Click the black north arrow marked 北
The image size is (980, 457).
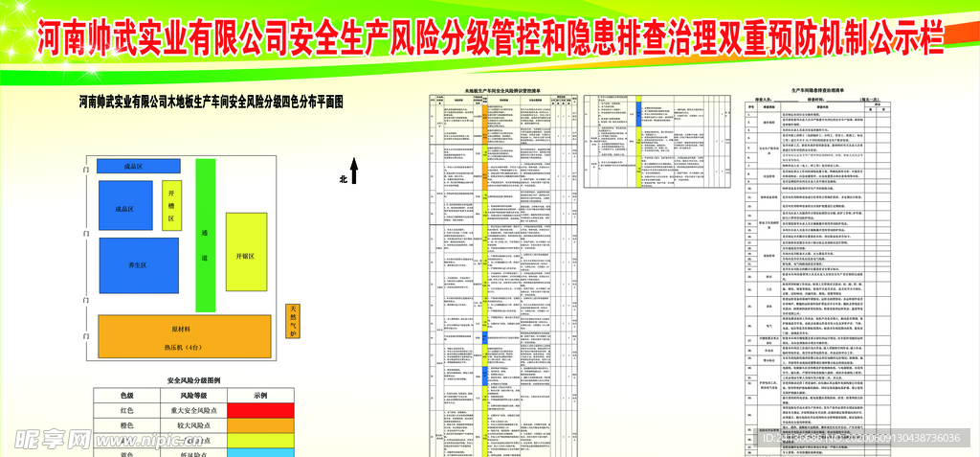(x=353, y=171)
